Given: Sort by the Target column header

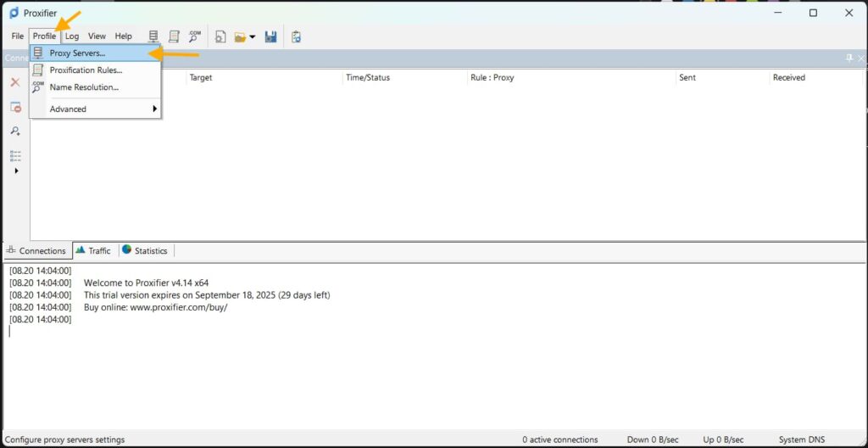Looking at the screenshot, I should (x=264, y=77).
